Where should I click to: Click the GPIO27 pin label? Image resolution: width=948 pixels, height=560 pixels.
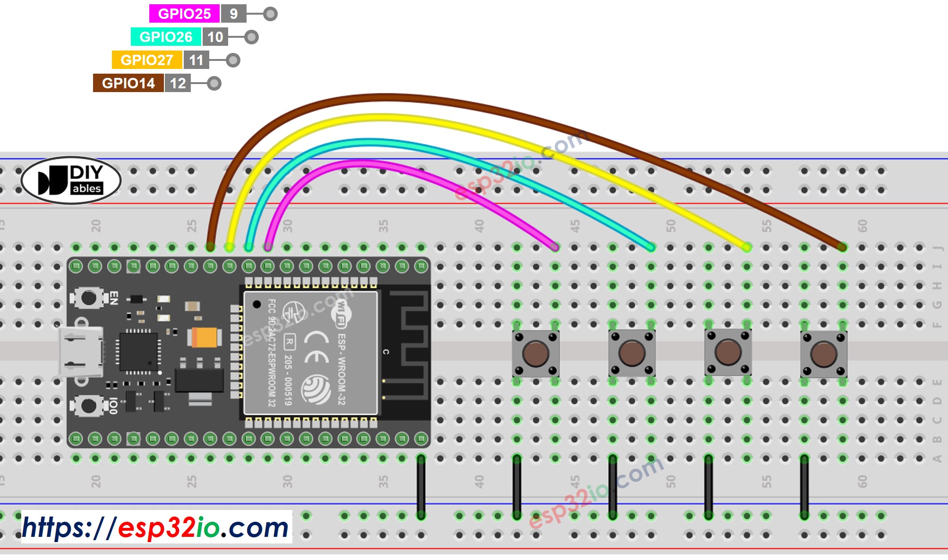(x=146, y=60)
